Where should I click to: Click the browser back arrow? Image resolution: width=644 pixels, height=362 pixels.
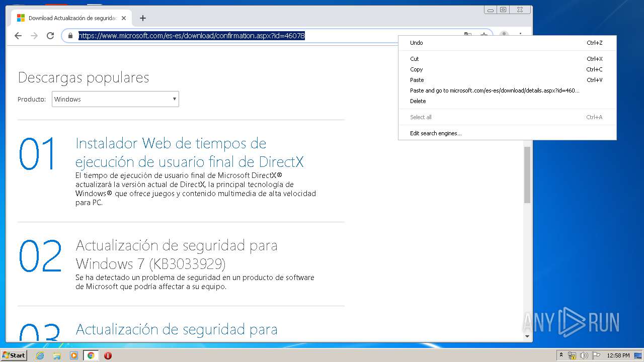(18, 36)
